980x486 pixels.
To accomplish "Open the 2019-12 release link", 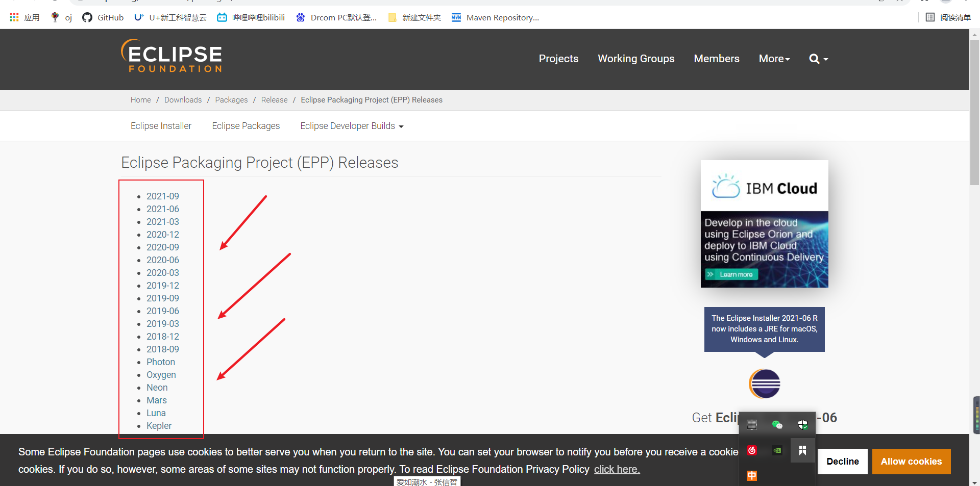I will 163,286.
